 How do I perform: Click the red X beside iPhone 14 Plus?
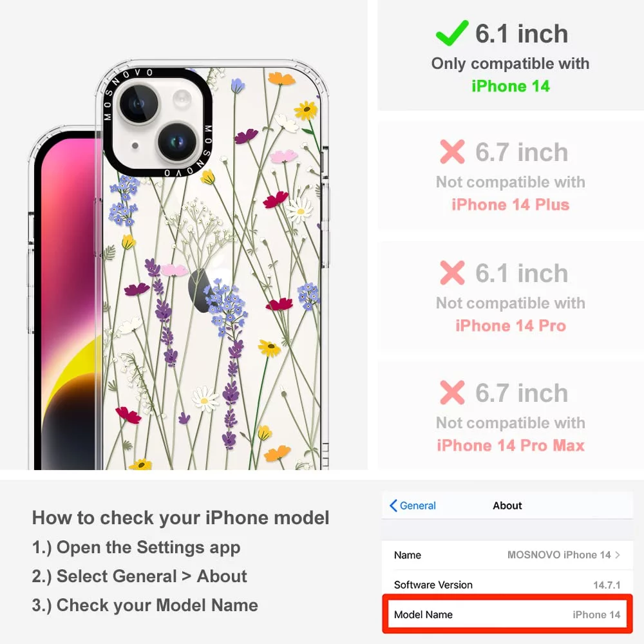coord(452,151)
